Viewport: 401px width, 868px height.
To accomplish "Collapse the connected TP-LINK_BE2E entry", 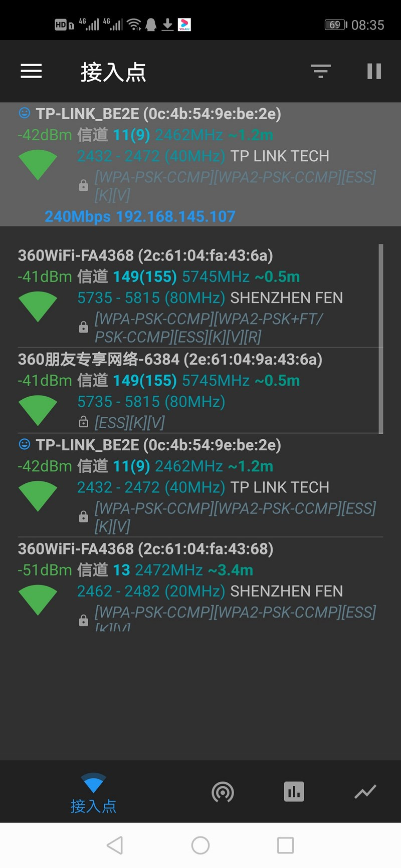I will pyautogui.click(x=150, y=114).
